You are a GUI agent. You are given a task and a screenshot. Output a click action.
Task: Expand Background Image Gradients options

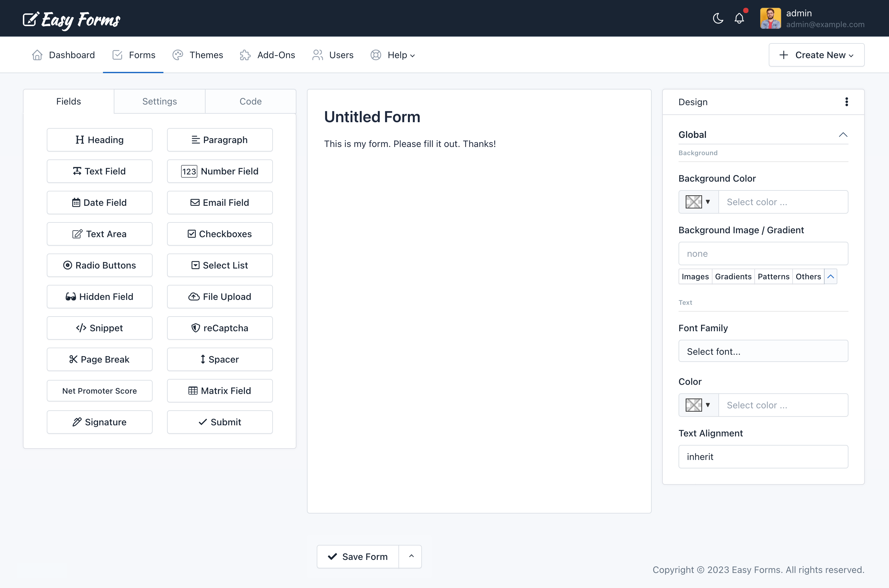coord(733,276)
